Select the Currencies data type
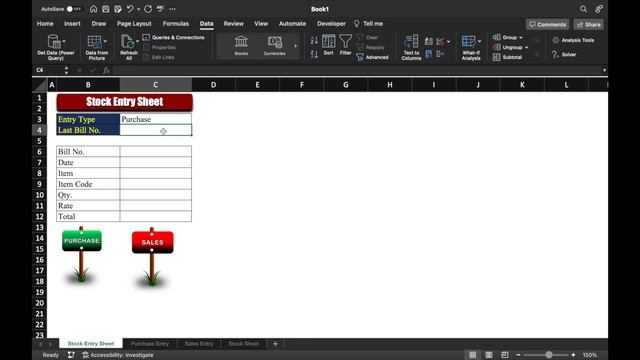 pyautogui.click(x=275, y=45)
